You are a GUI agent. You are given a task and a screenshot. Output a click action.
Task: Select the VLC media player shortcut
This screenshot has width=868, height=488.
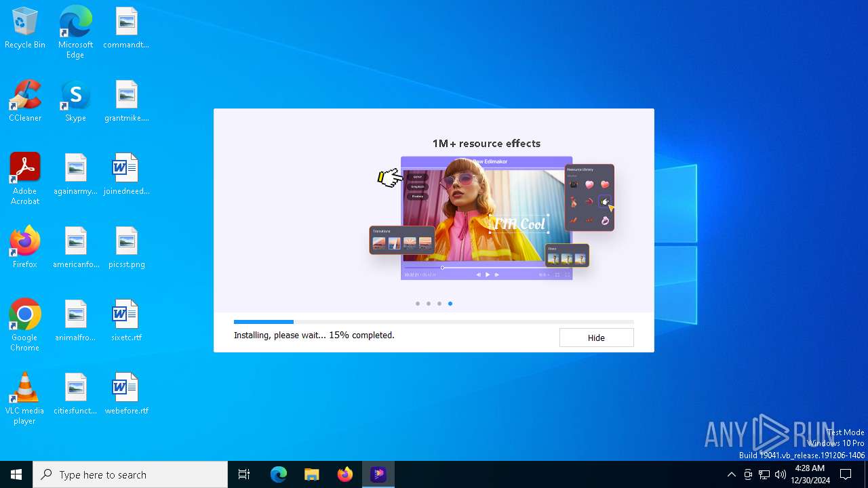25,399
